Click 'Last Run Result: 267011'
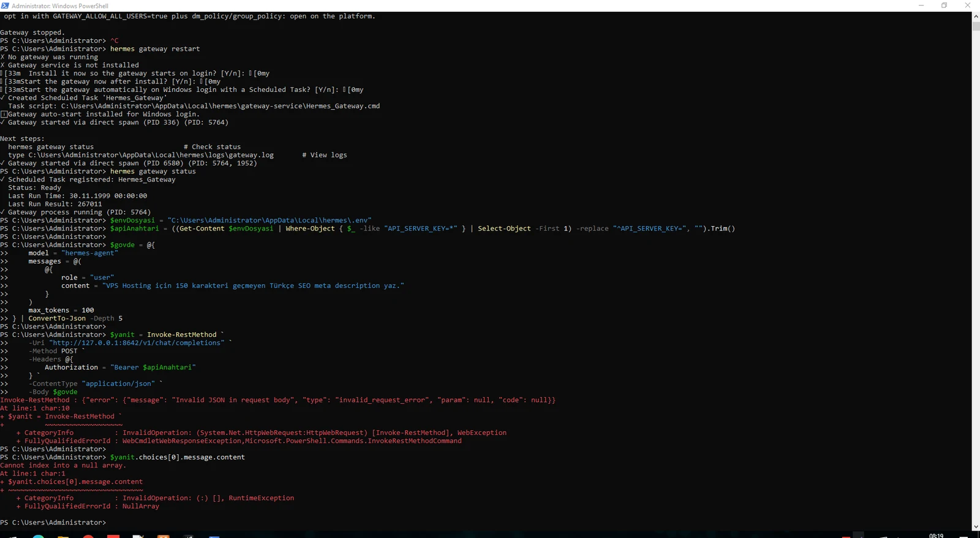The height and width of the screenshot is (538, 980). (x=55, y=204)
